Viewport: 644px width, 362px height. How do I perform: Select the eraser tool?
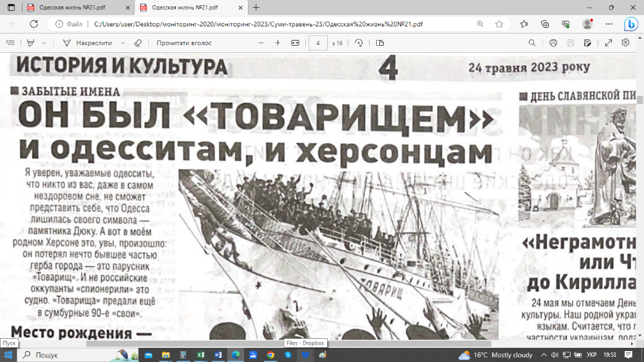click(138, 43)
